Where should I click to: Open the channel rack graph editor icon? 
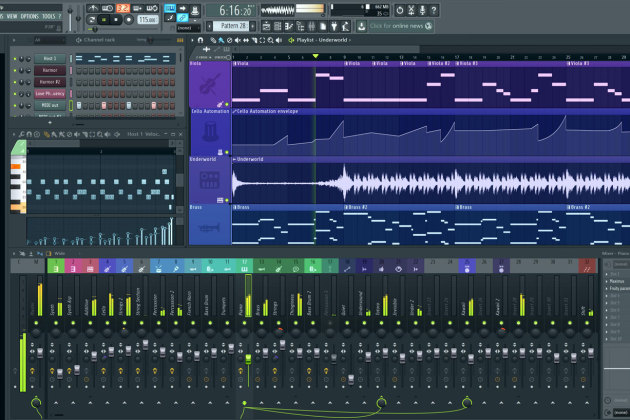180,40
